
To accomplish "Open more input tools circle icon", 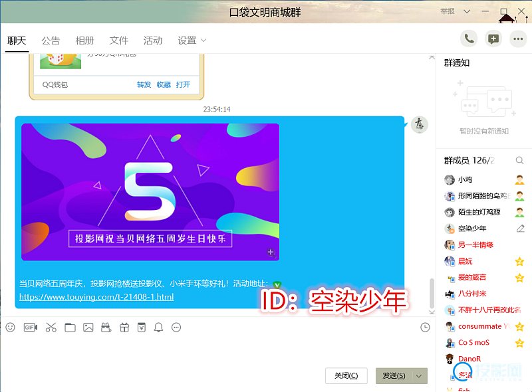I will (176, 328).
